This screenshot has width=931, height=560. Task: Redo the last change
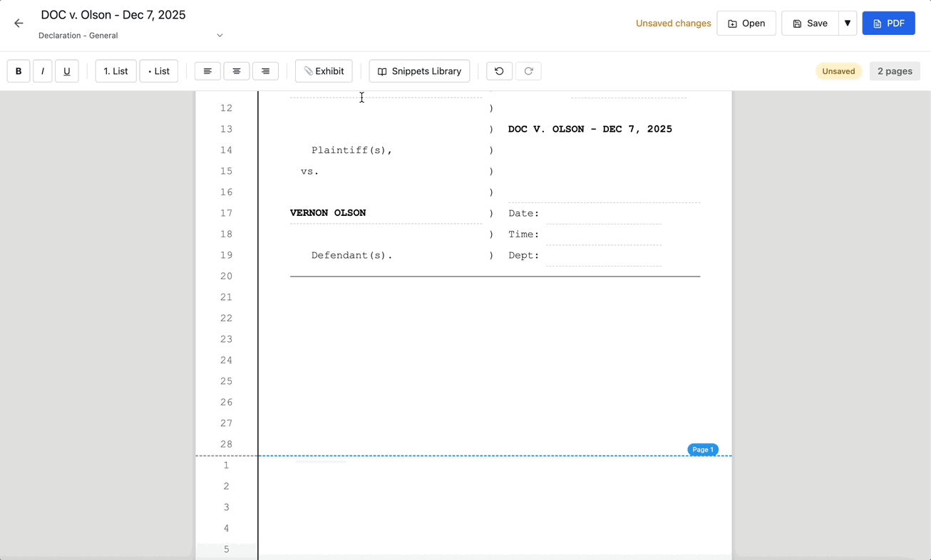tap(528, 71)
